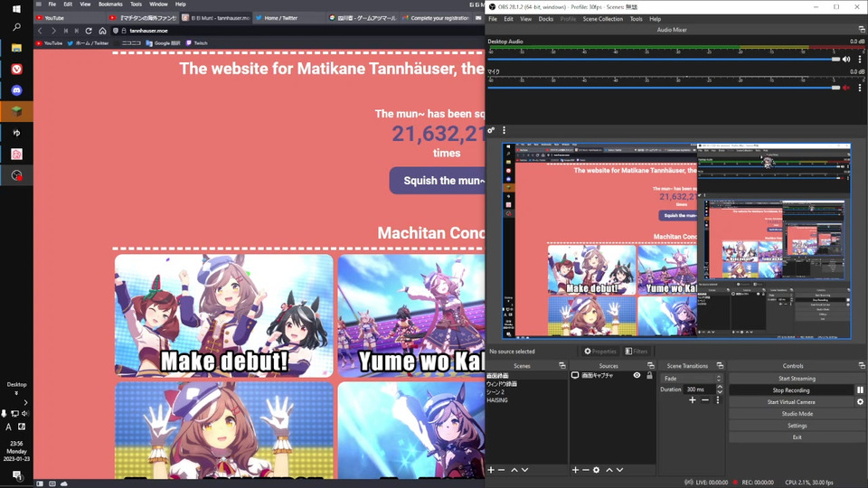This screenshot has height=488, width=868.
Task: Pause the recording in OBS
Action: pos(860,390)
